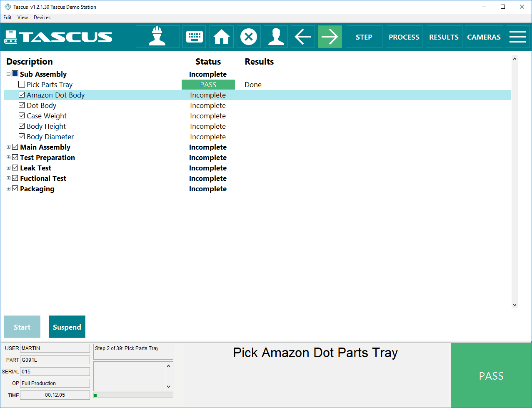This screenshot has height=408, width=532.
Task: Advance with the green right arrow
Action: coord(330,37)
